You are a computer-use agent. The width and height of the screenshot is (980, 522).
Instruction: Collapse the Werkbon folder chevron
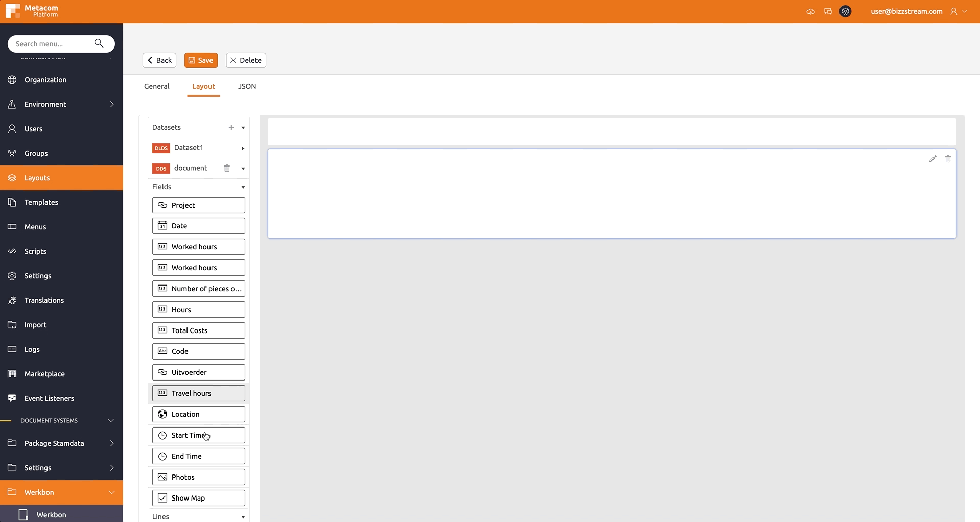click(112, 492)
